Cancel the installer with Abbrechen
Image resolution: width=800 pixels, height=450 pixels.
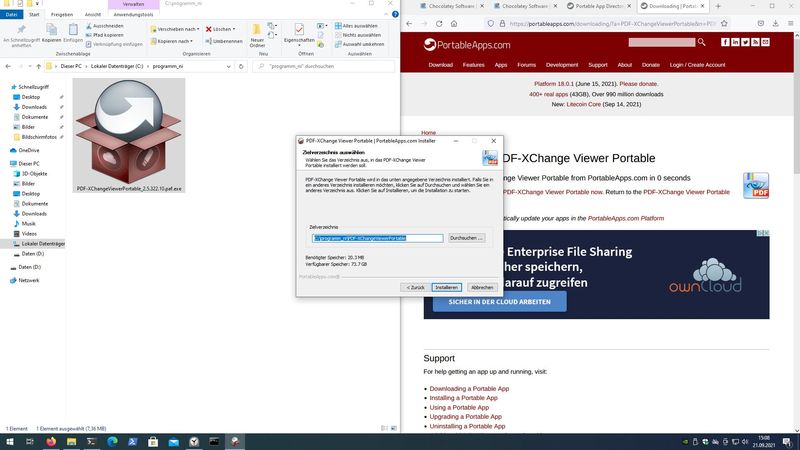[x=482, y=287]
